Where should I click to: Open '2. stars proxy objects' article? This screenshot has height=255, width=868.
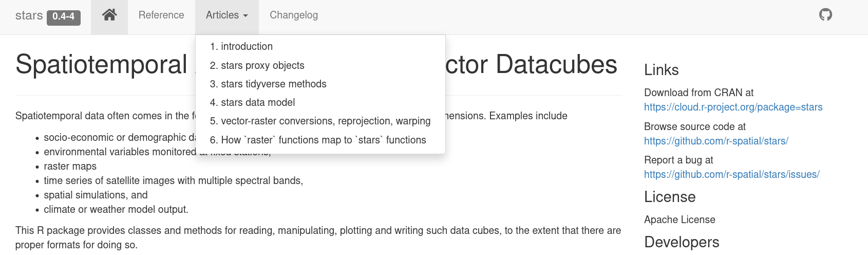coord(257,65)
